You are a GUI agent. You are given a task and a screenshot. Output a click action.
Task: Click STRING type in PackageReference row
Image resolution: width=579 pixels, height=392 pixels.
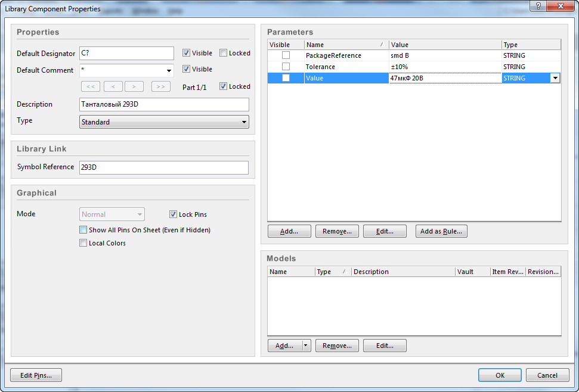[x=531, y=55]
